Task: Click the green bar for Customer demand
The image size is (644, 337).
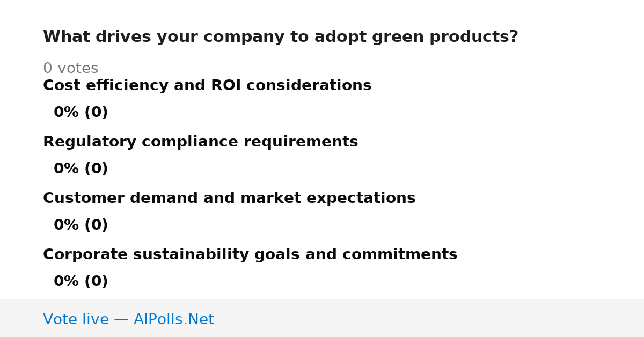Action: [43, 225]
